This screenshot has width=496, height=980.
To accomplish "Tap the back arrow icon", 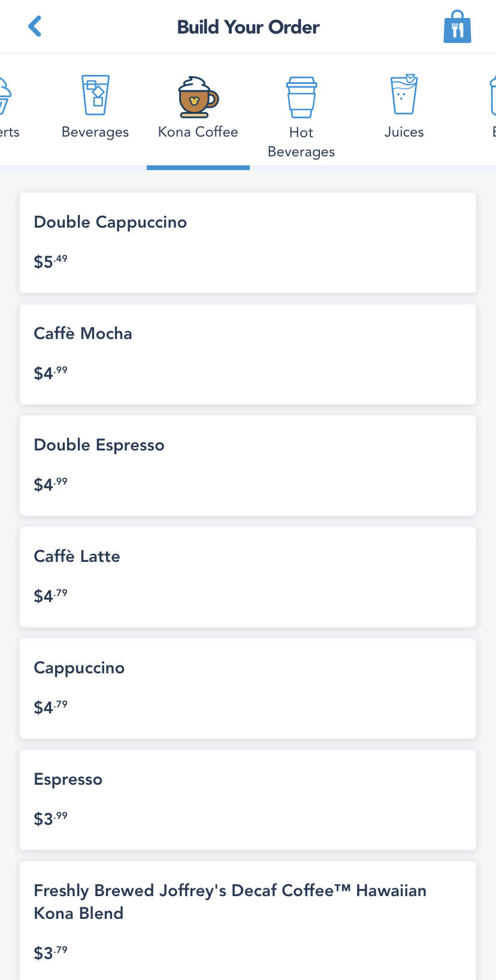I will (x=35, y=26).
